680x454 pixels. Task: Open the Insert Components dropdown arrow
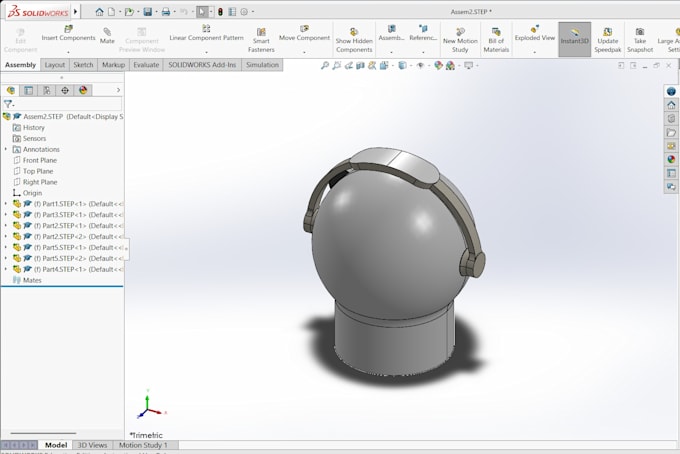click(x=68, y=52)
